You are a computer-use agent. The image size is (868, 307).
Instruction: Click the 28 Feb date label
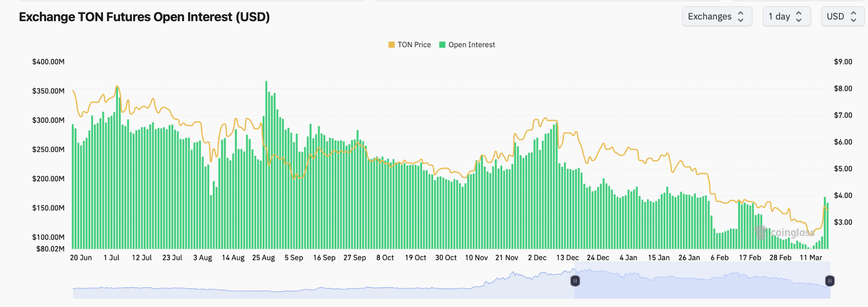780,258
